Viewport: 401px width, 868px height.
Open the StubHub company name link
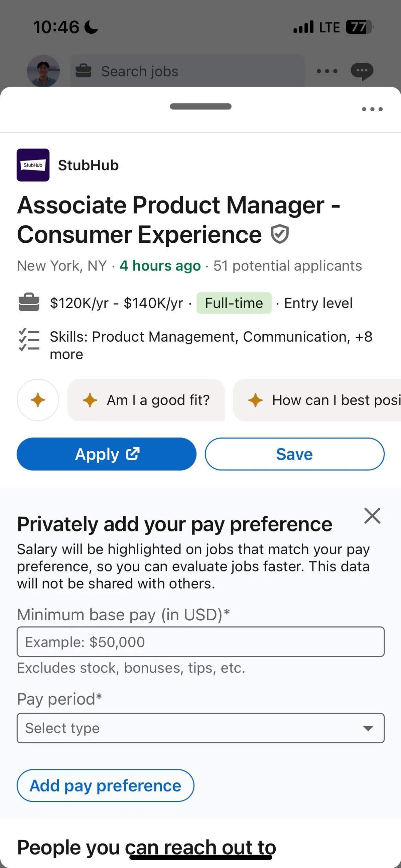tap(88, 165)
